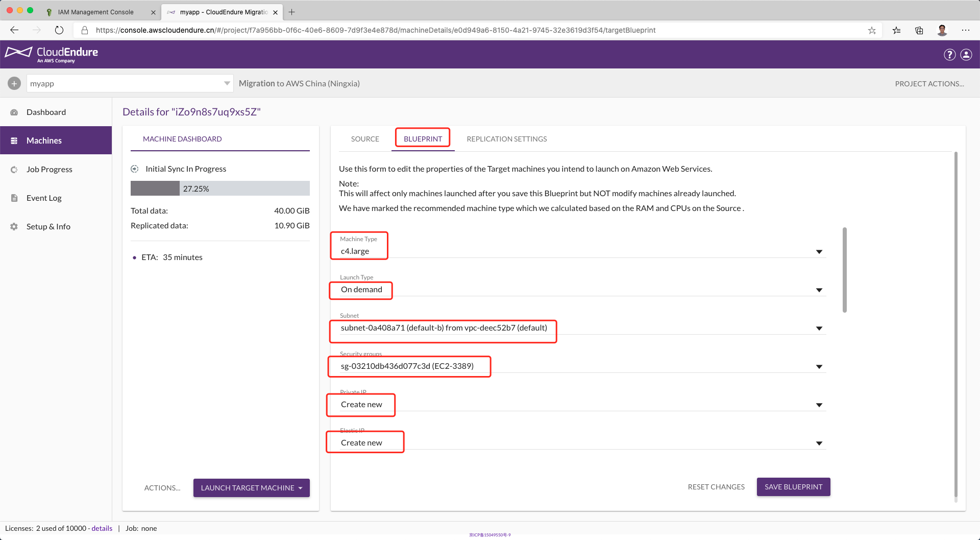Click the help question mark icon

[x=949, y=55]
